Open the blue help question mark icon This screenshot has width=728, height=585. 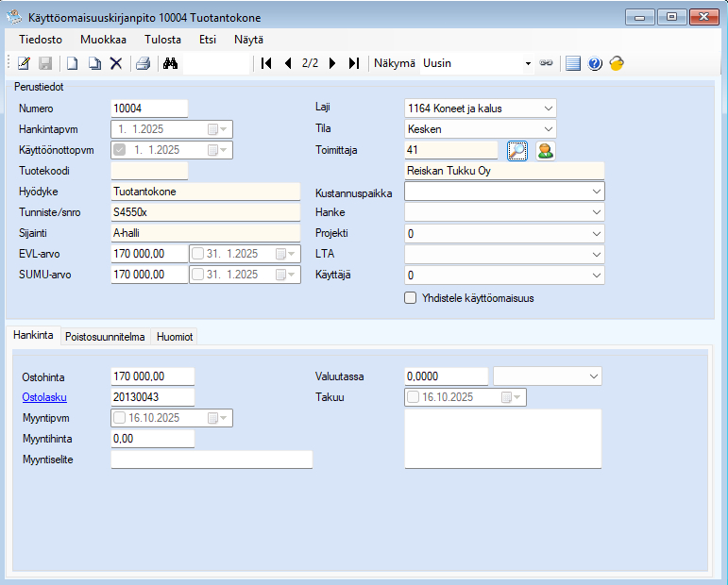pos(595,63)
